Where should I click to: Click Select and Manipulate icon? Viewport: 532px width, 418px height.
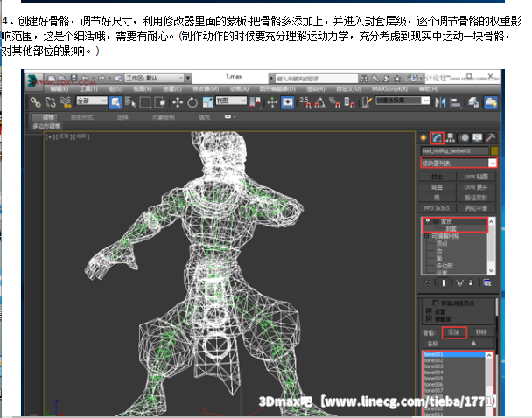272,102
